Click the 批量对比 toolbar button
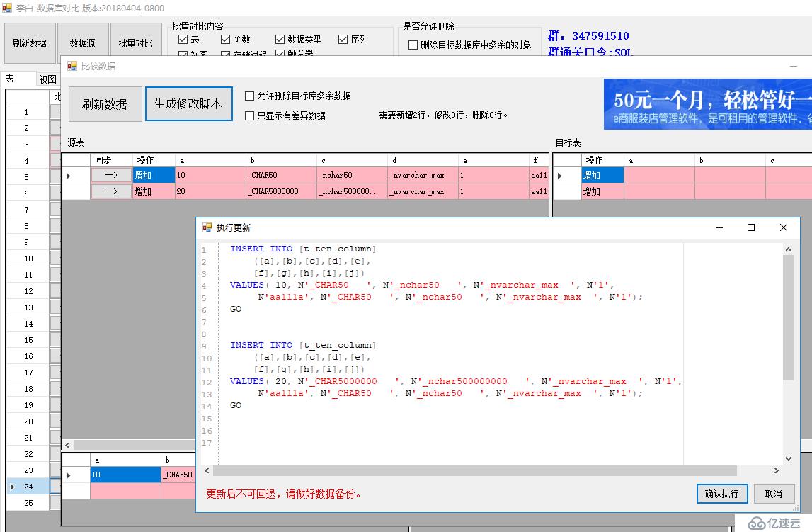This screenshot has width=812, height=532. (135, 44)
